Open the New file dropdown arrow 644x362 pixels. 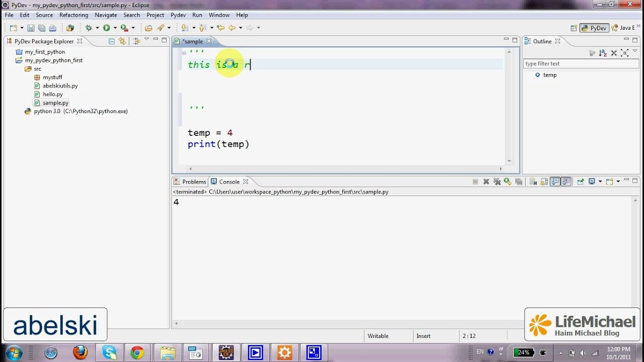(x=21, y=28)
